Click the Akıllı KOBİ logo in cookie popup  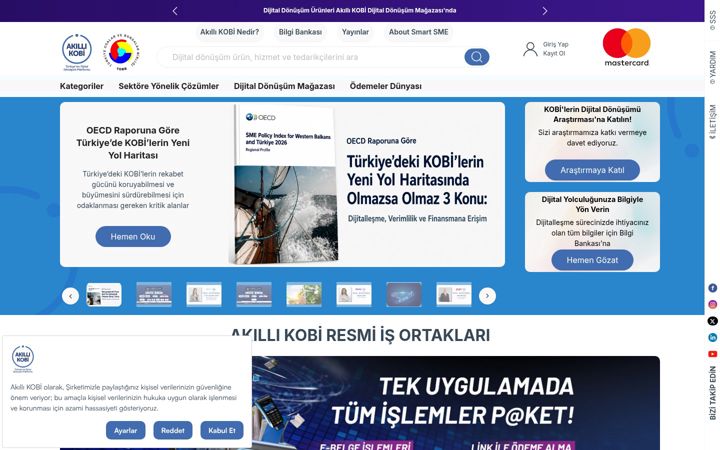[22, 359]
